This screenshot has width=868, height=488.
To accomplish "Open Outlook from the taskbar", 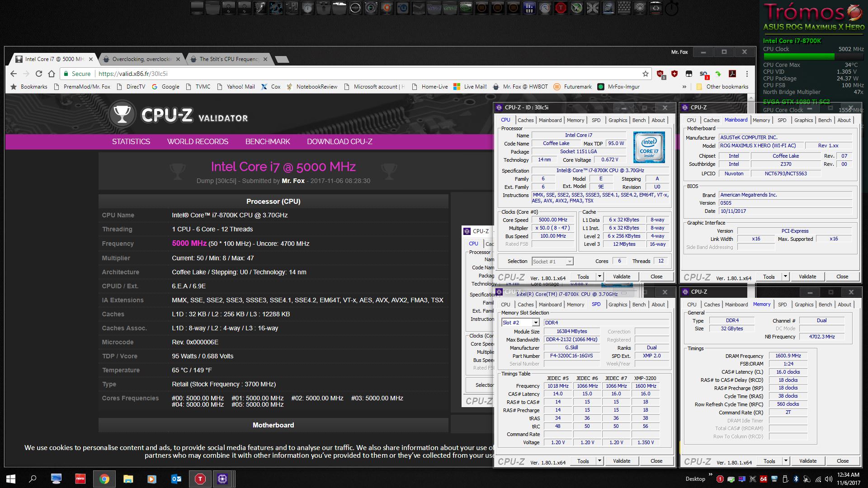I will pyautogui.click(x=176, y=479).
